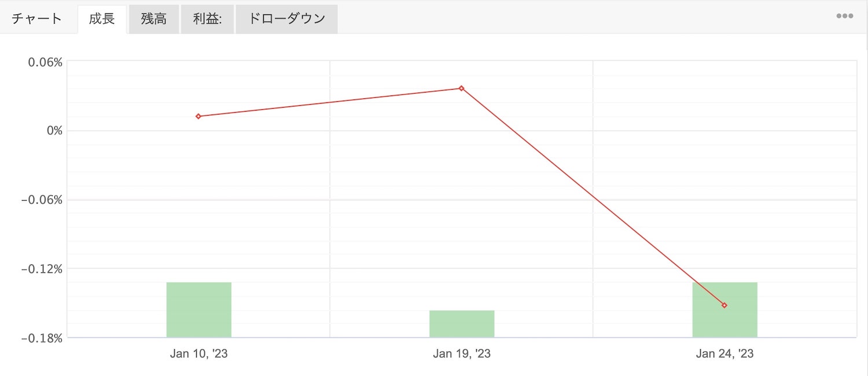The image size is (868, 376).
Task: Open the 残高 tab
Action: pyautogui.click(x=153, y=19)
